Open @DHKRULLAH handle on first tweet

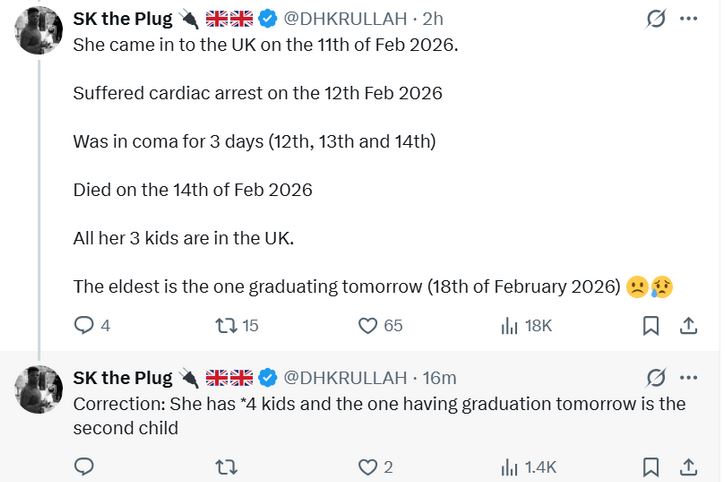coord(346,19)
